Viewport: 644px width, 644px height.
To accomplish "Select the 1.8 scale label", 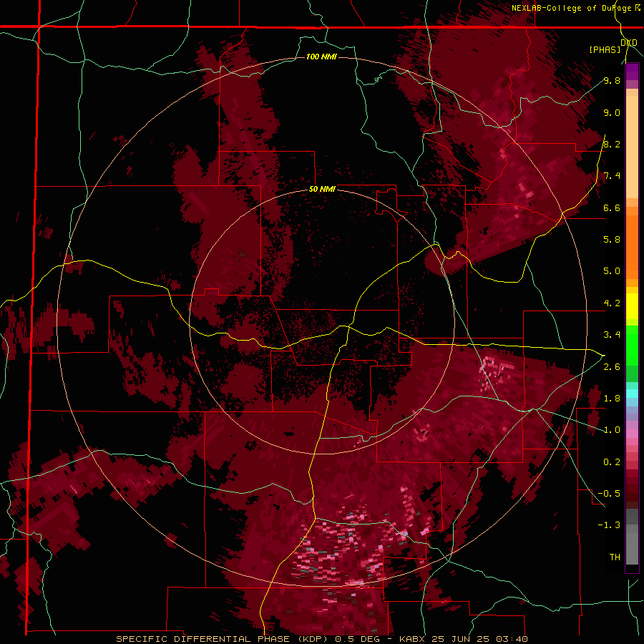I will point(612,399).
